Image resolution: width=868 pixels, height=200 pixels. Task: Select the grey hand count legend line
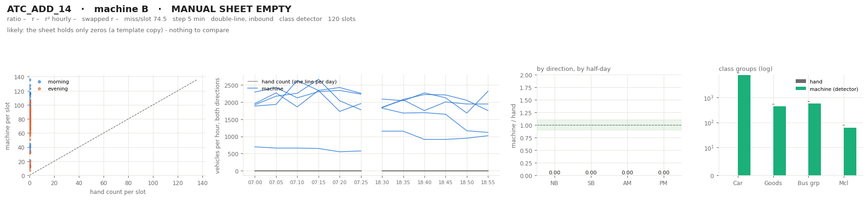252,82
